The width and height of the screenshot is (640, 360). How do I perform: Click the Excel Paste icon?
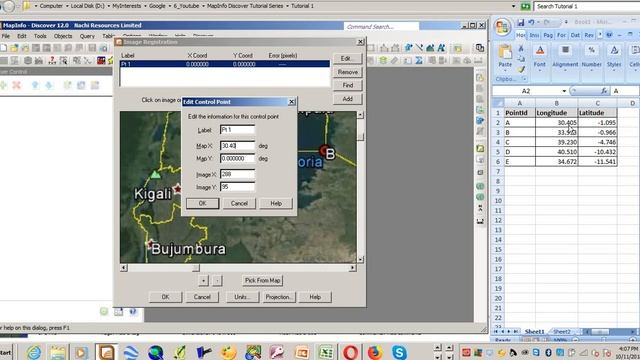[x=505, y=53]
